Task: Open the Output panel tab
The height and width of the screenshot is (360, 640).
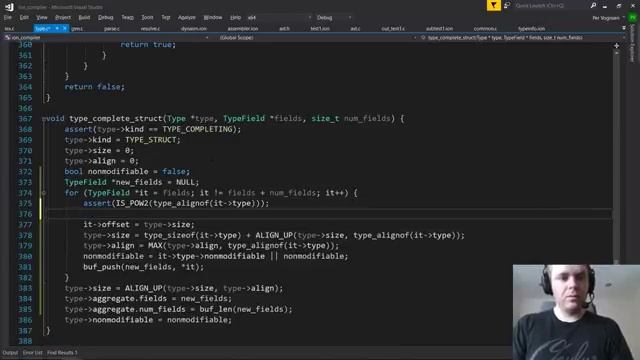Action: click(10, 353)
